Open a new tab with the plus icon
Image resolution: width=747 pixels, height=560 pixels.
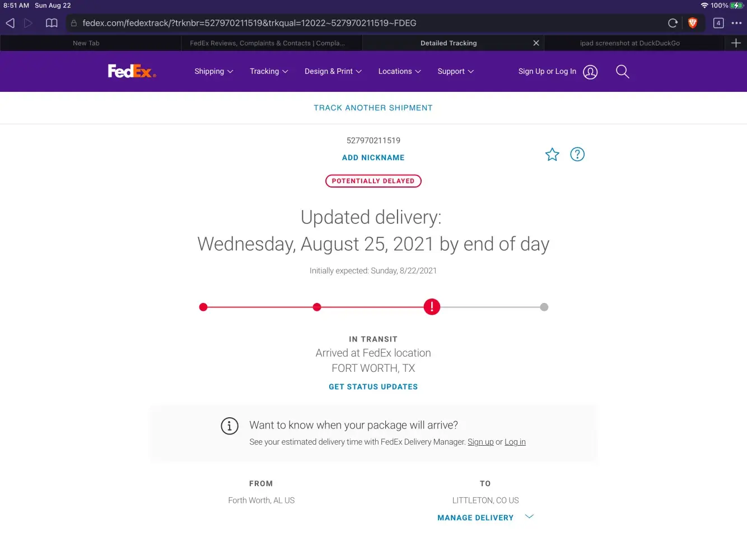pos(736,43)
